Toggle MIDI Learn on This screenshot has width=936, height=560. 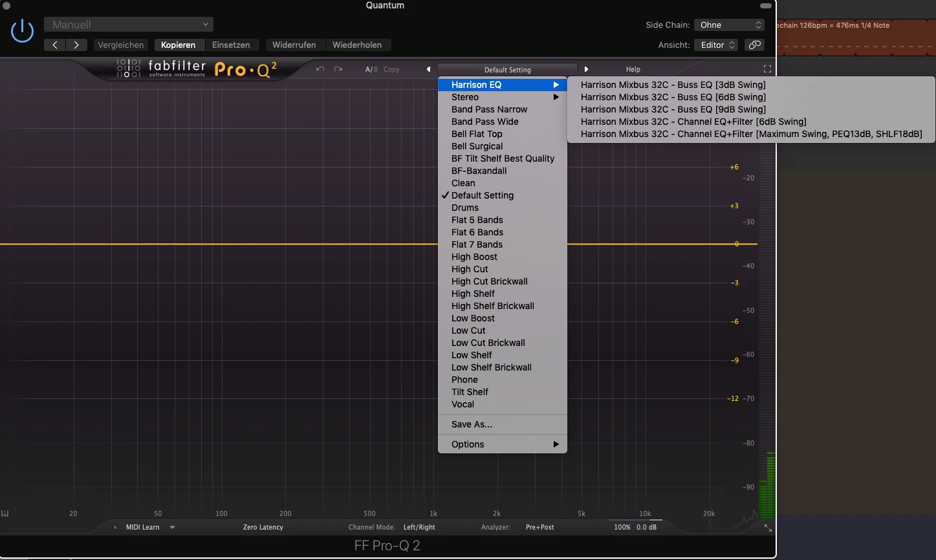tap(142, 527)
